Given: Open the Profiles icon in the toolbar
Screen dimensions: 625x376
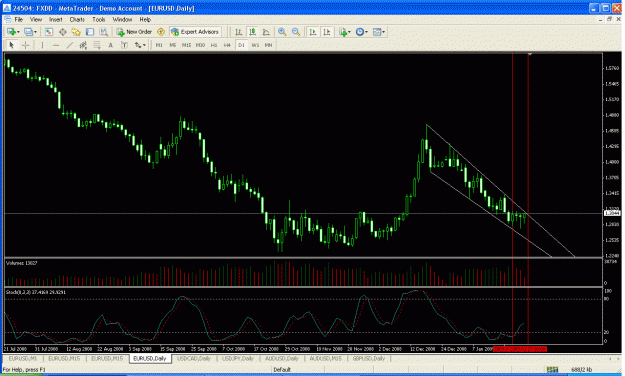Looking at the screenshot, I should 28,32.
